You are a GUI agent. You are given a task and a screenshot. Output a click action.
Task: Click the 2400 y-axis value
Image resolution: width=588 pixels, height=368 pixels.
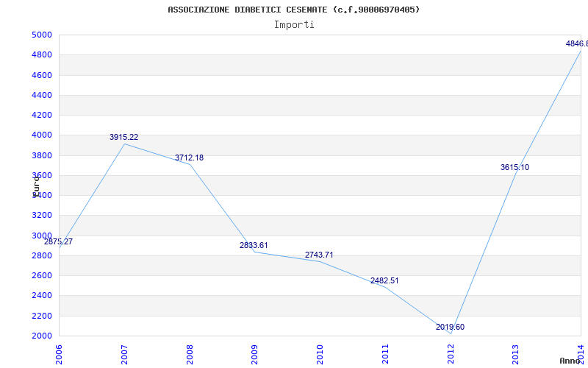(41, 296)
